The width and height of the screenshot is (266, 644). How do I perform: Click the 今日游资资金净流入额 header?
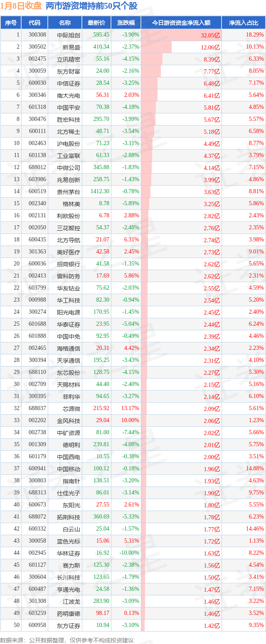[x=181, y=23]
